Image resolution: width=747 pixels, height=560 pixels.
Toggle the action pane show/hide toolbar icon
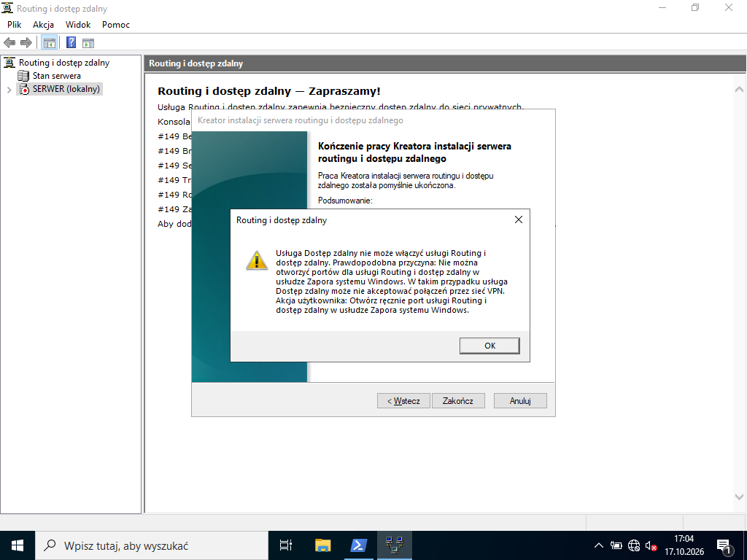[88, 43]
